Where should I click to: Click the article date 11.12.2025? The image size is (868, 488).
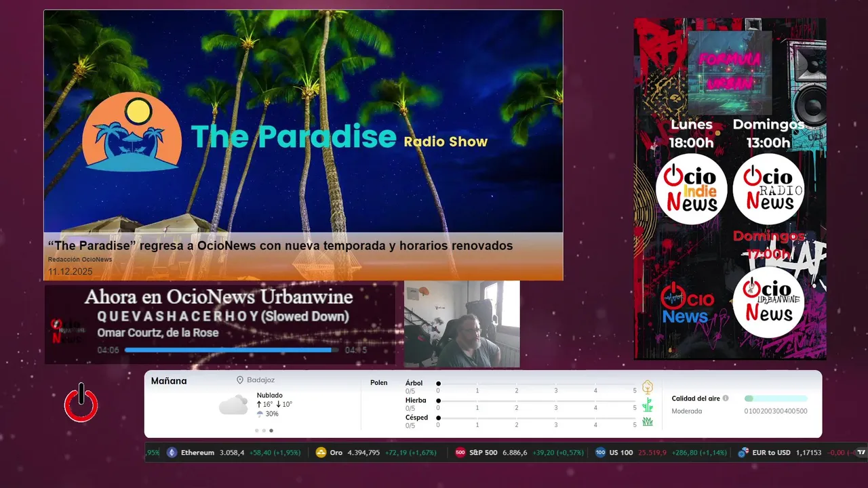[70, 272]
